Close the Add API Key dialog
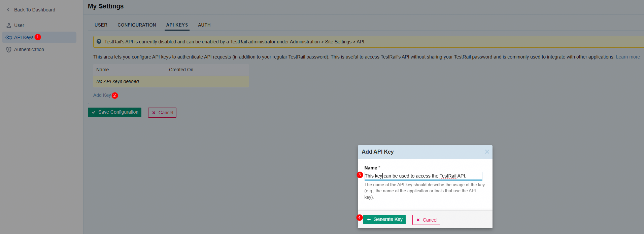This screenshot has height=234, width=644. 487,152
